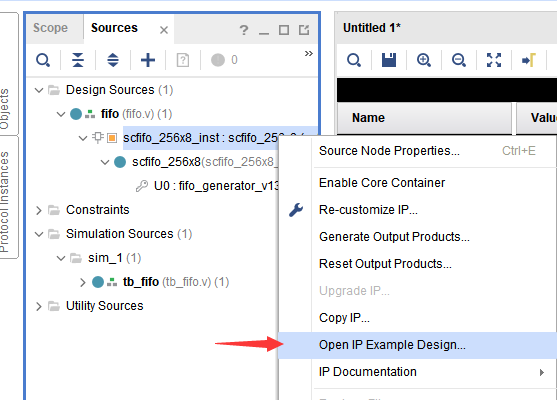Zoom fit the waveform view

pos(494,60)
